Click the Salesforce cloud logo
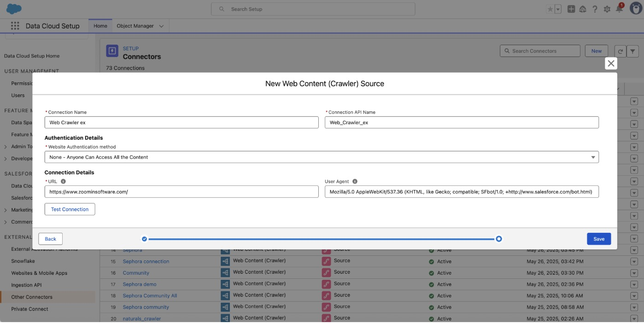Viewport: 644px width, 323px height. (x=14, y=9)
